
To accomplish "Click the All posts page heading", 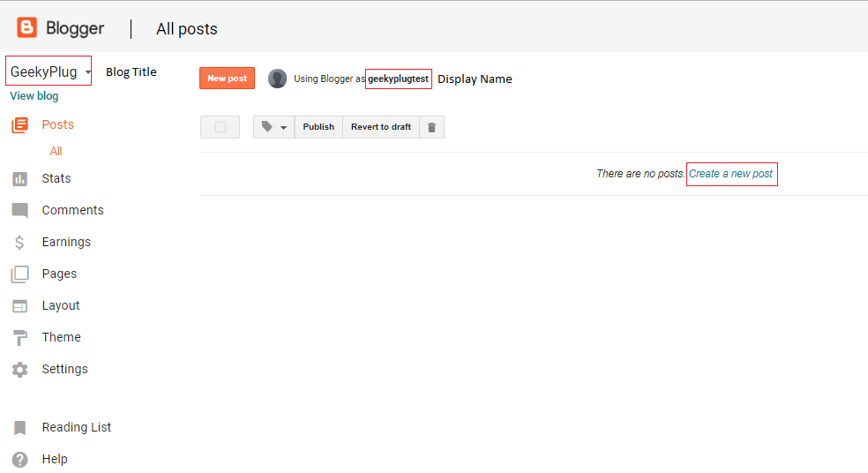I will point(187,29).
